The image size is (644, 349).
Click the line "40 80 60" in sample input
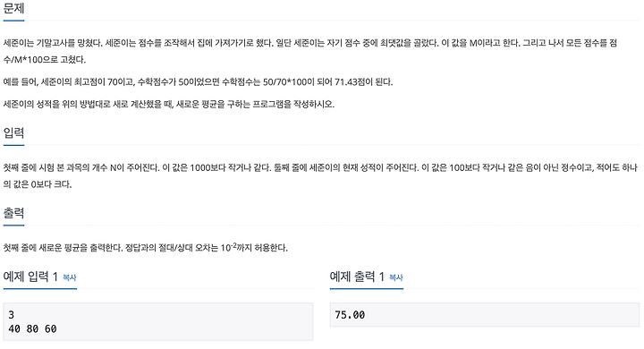(x=32, y=328)
